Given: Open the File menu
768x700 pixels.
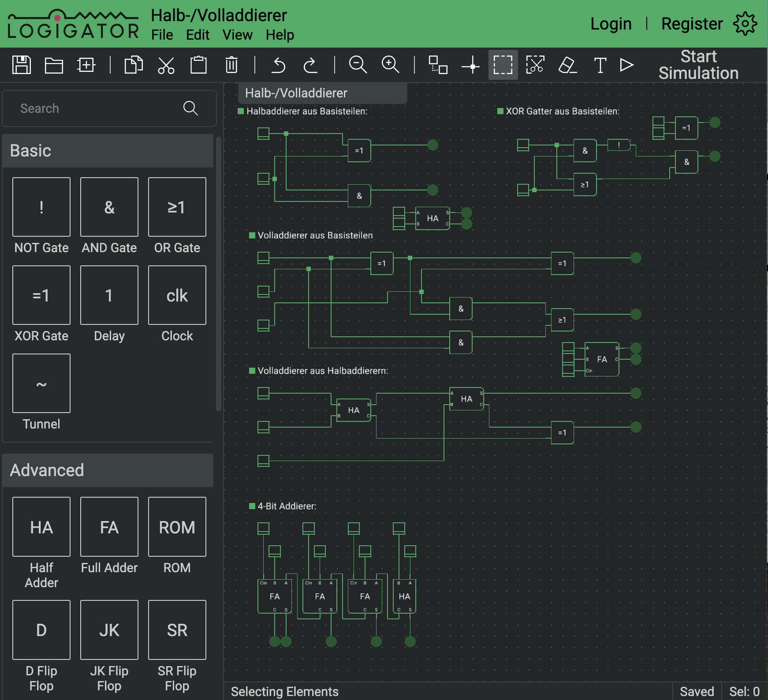Looking at the screenshot, I should click(162, 35).
